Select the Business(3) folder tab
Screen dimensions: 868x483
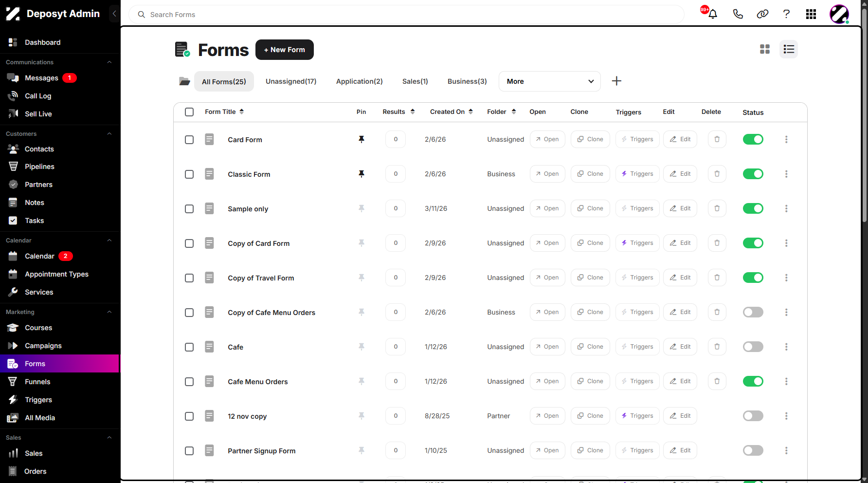[467, 81]
